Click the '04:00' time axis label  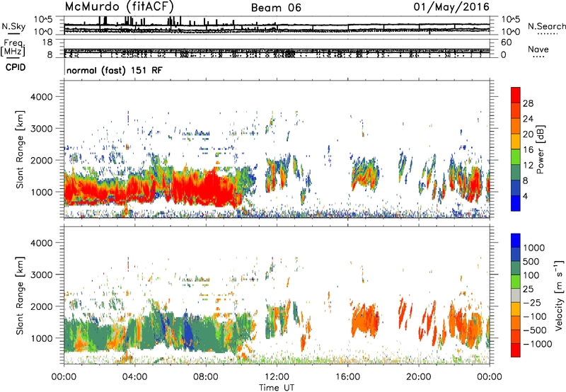pyautogui.click(x=135, y=377)
